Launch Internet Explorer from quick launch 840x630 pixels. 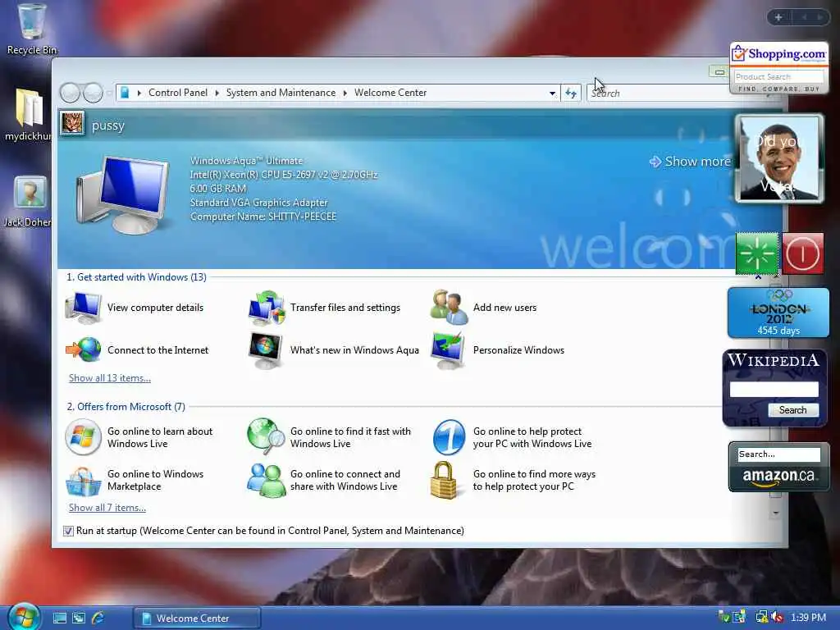(98, 618)
